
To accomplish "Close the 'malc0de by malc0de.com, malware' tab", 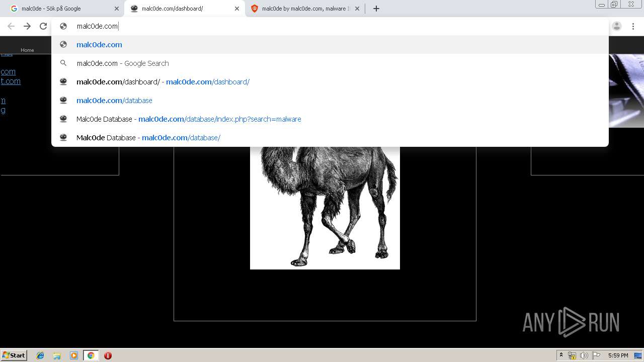I will click(x=357, y=9).
